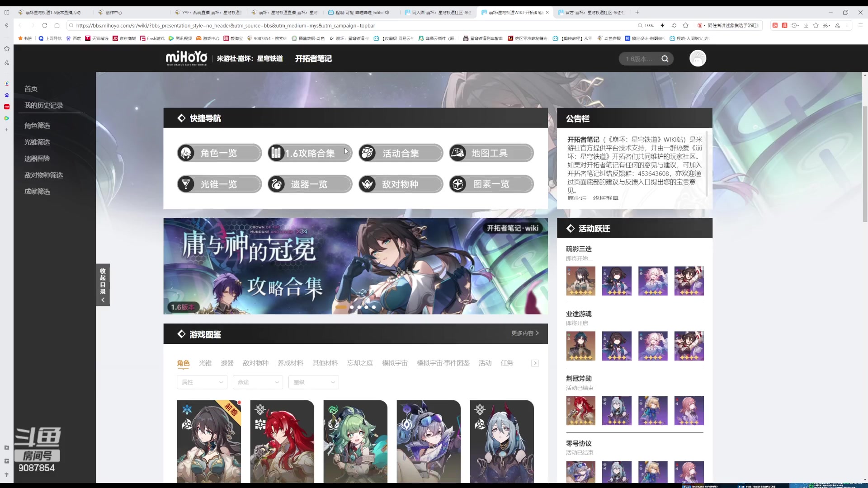Click the browser downloads icon
The width and height of the screenshot is (868, 488).
point(806,25)
